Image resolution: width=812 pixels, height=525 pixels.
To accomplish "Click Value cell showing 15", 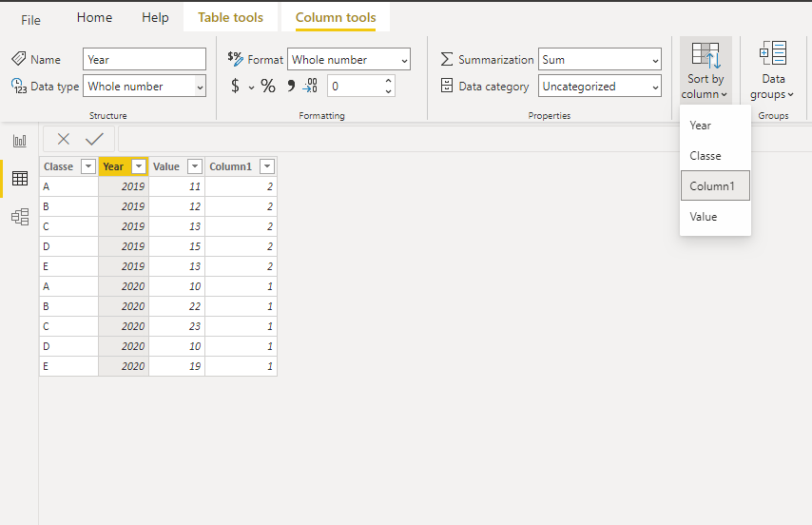I will pyautogui.click(x=177, y=246).
